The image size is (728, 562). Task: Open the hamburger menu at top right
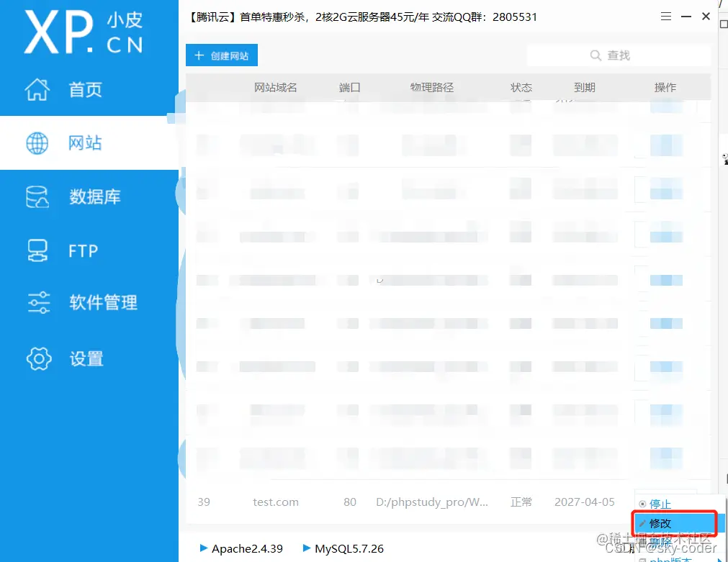666,16
